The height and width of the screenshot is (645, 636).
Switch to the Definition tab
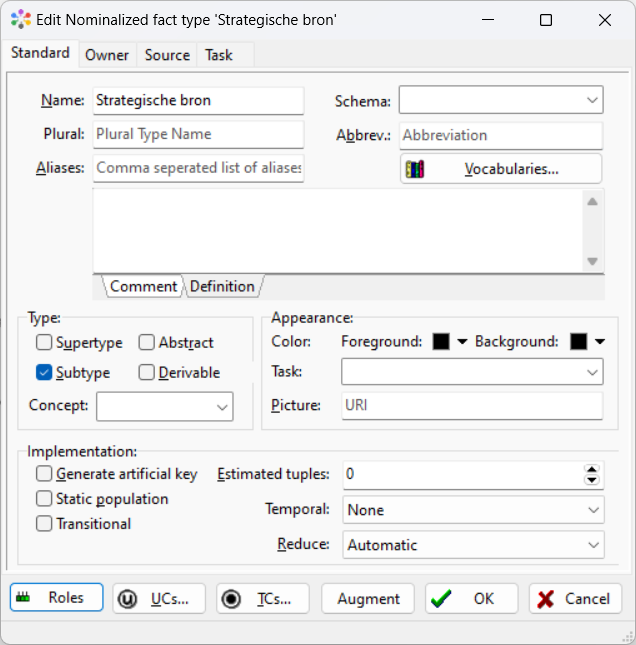point(222,286)
